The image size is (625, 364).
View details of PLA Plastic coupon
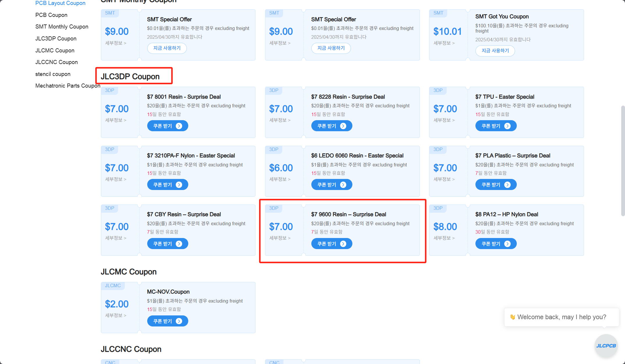[x=444, y=179]
